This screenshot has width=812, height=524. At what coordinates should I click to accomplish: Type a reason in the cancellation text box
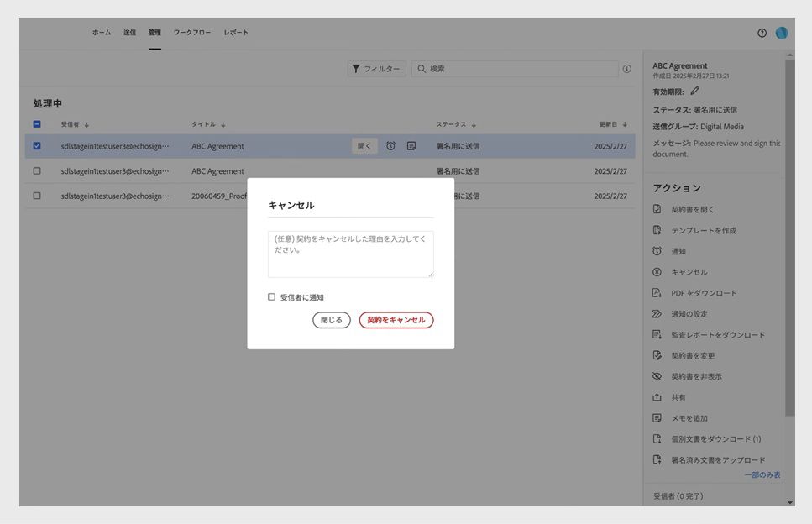click(x=350, y=252)
